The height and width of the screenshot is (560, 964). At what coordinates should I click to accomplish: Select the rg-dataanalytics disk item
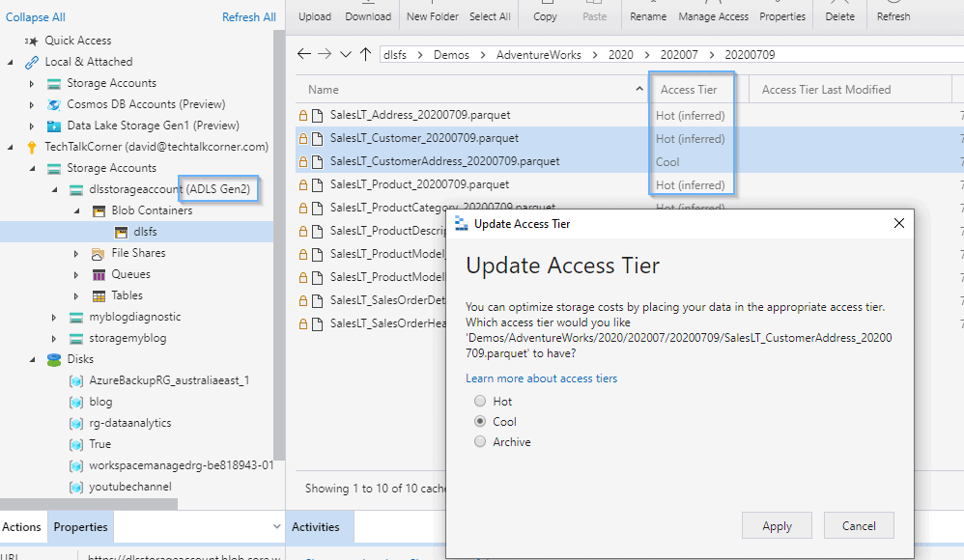130,423
